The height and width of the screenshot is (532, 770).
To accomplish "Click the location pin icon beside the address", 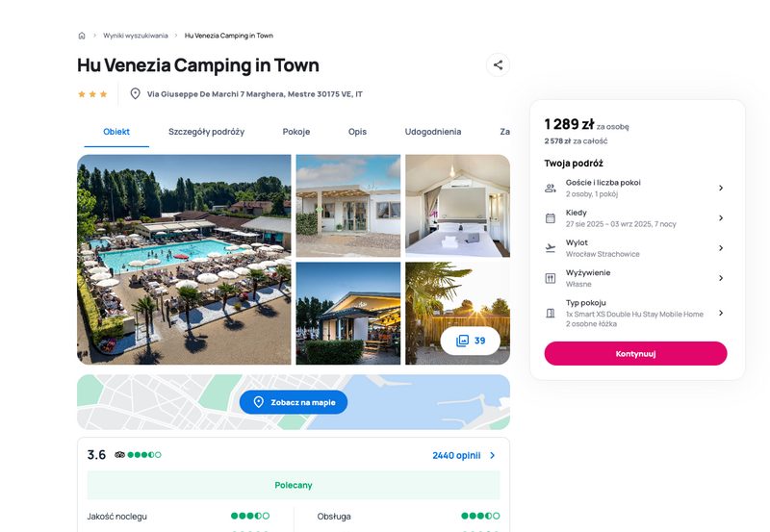I will click(x=135, y=93).
